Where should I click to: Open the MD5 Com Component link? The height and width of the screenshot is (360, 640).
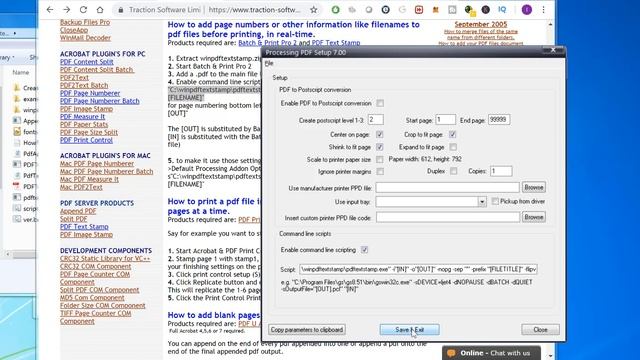tap(92, 298)
